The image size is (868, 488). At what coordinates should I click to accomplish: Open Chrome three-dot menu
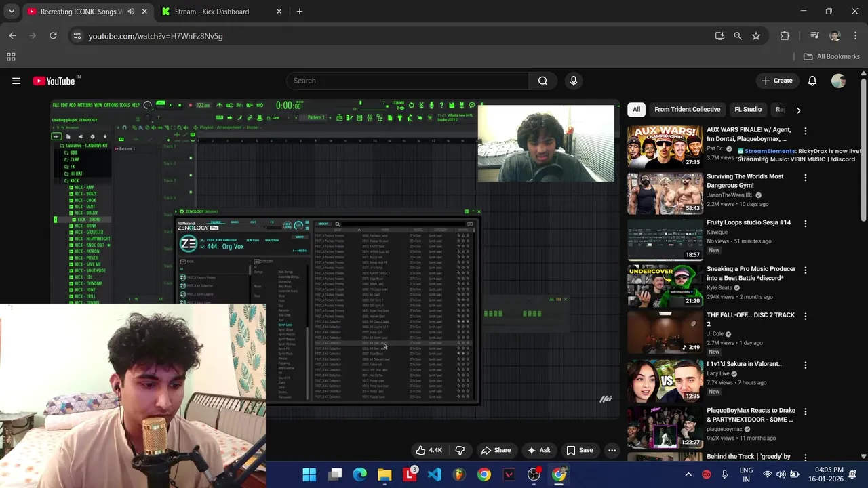point(854,36)
